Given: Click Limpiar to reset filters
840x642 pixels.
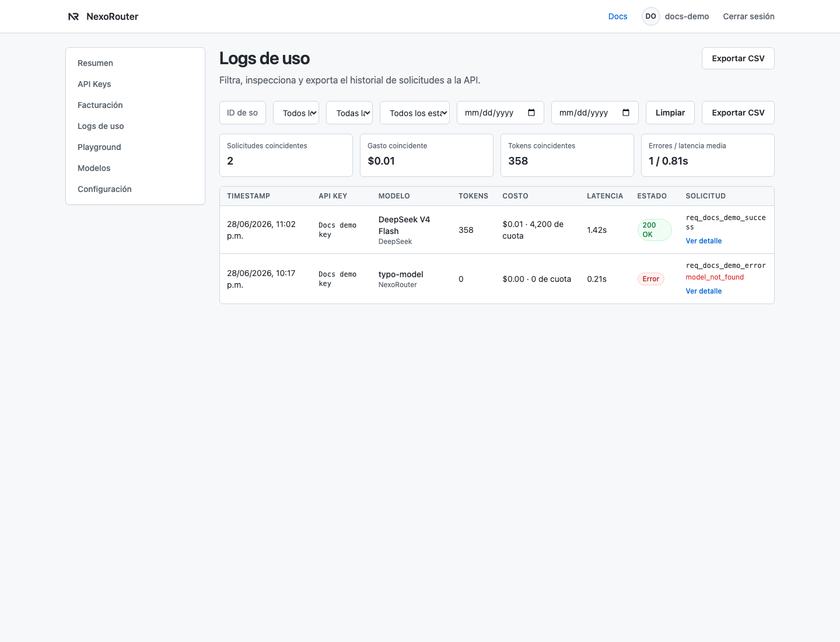Looking at the screenshot, I should click(x=670, y=113).
